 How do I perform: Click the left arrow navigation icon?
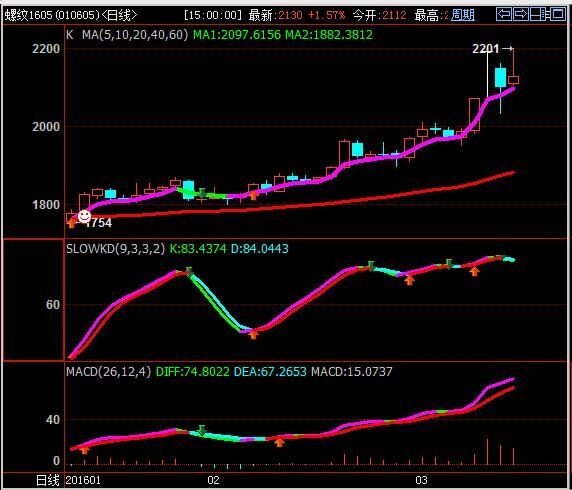[x=504, y=15]
